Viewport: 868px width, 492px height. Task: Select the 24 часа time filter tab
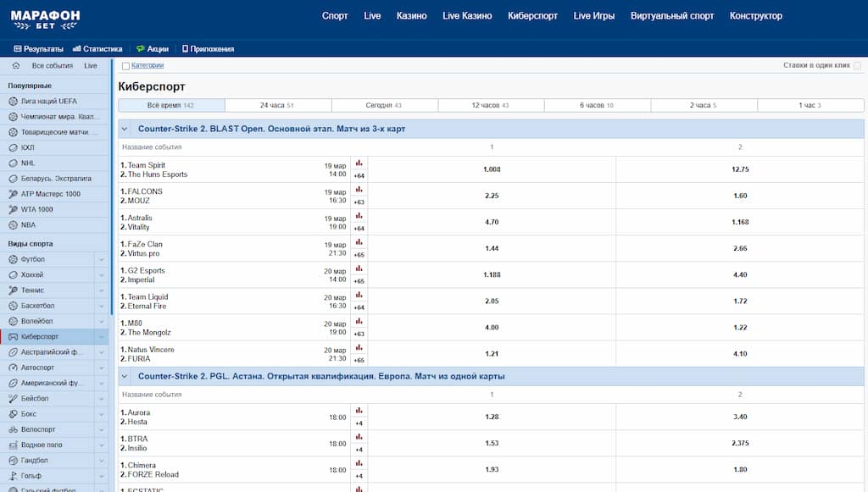tap(277, 105)
